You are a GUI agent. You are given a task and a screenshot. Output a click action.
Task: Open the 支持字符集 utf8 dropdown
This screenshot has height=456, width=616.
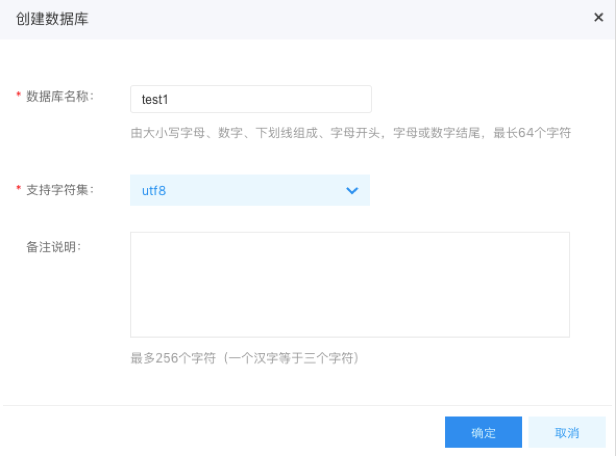[x=250, y=190]
